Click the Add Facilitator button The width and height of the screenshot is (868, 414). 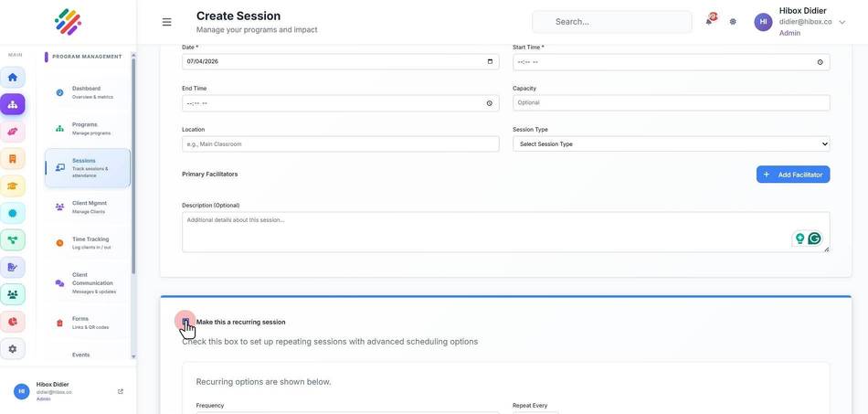click(x=793, y=175)
